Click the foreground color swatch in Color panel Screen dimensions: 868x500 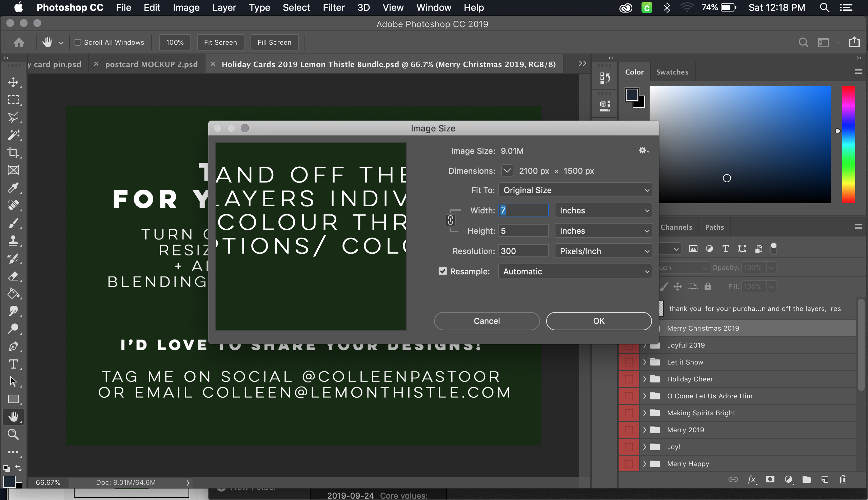(x=631, y=95)
